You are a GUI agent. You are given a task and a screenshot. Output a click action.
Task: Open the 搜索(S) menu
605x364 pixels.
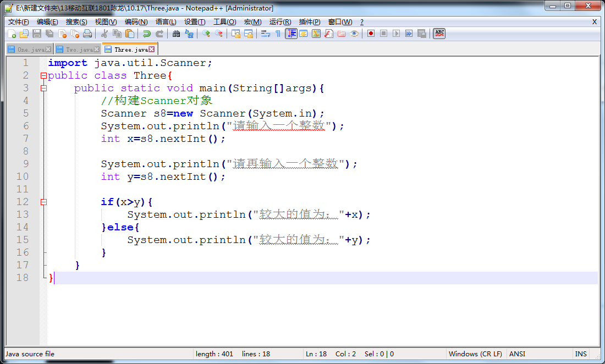76,22
